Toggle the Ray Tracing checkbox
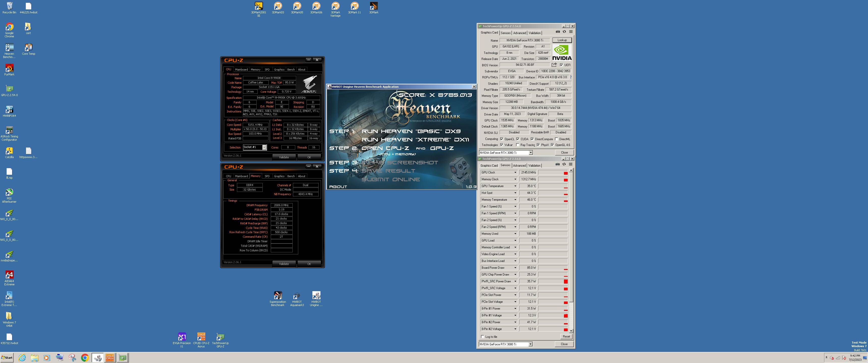Viewport: 868px width, 363px height. tap(518, 145)
